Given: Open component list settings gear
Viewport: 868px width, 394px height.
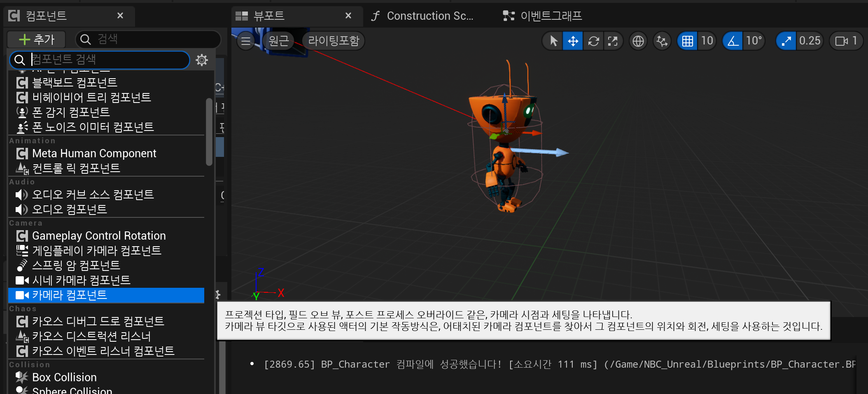Looking at the screenshot, I should pos(202,60).
